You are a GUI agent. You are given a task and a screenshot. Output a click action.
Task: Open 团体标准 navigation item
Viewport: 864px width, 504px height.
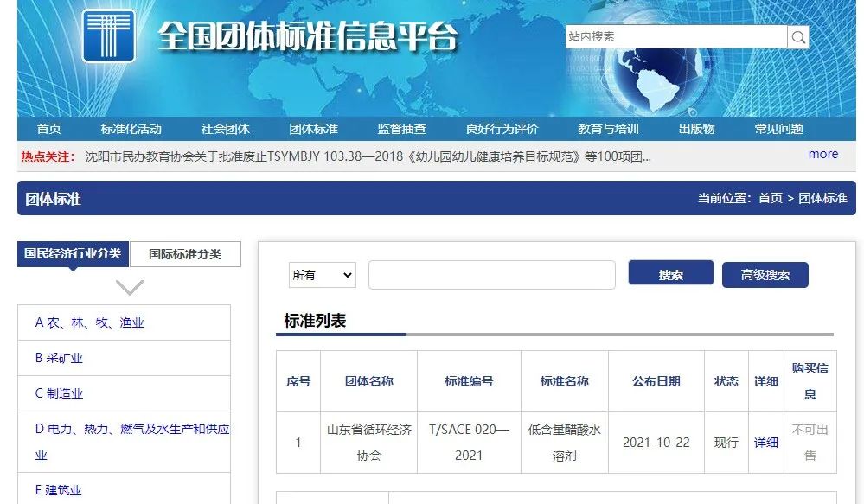click(314, 129)
